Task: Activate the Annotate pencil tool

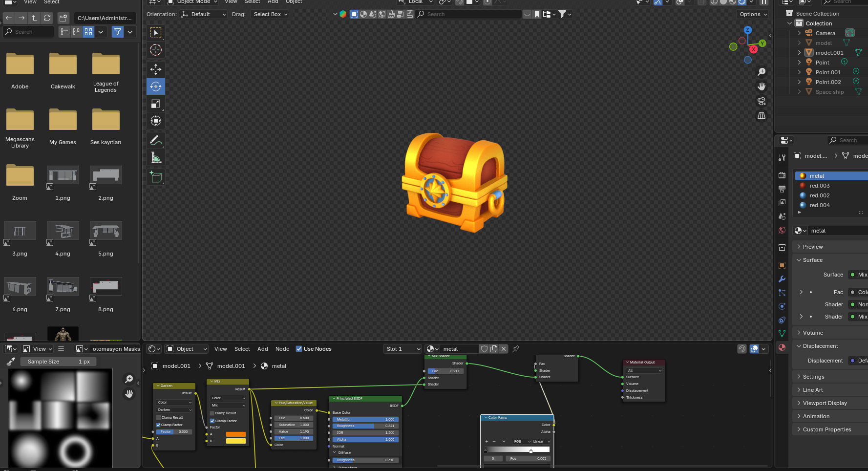Action: 156,141
